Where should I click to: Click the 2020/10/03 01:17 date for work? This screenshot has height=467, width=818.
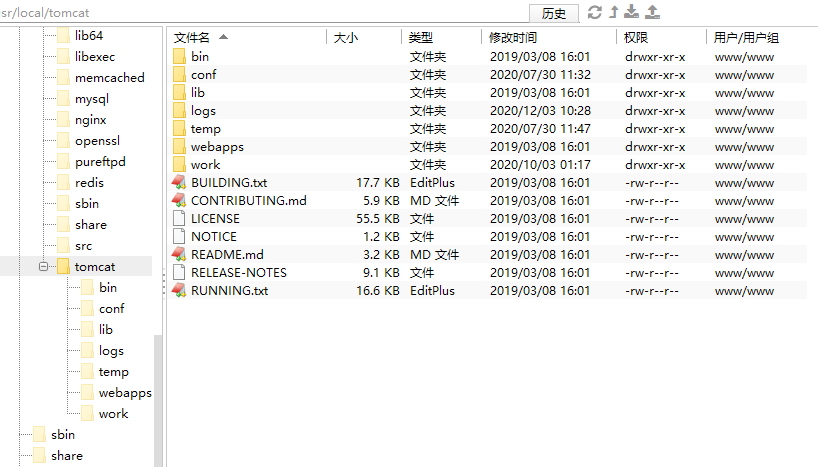point(540,165)
